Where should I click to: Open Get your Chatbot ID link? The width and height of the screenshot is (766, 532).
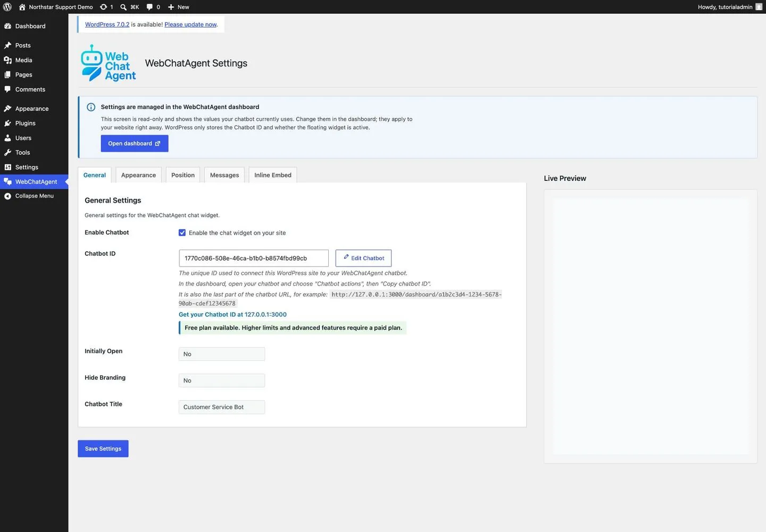point(232,314)
